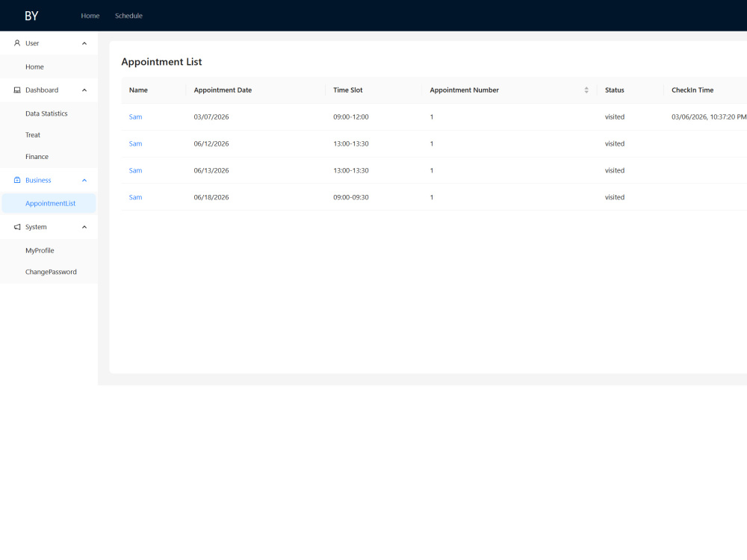Collapse the System menu chevron
The height and width of the screenshot is (560, 747).
(x=84, y=227)
